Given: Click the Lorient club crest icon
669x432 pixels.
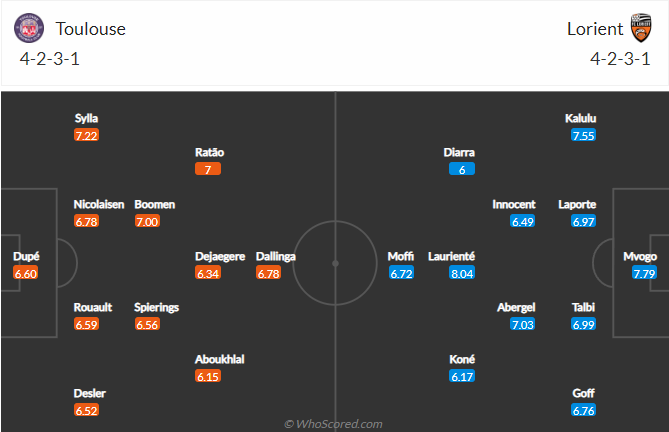Looking at the screenshot, I should 641,28.
